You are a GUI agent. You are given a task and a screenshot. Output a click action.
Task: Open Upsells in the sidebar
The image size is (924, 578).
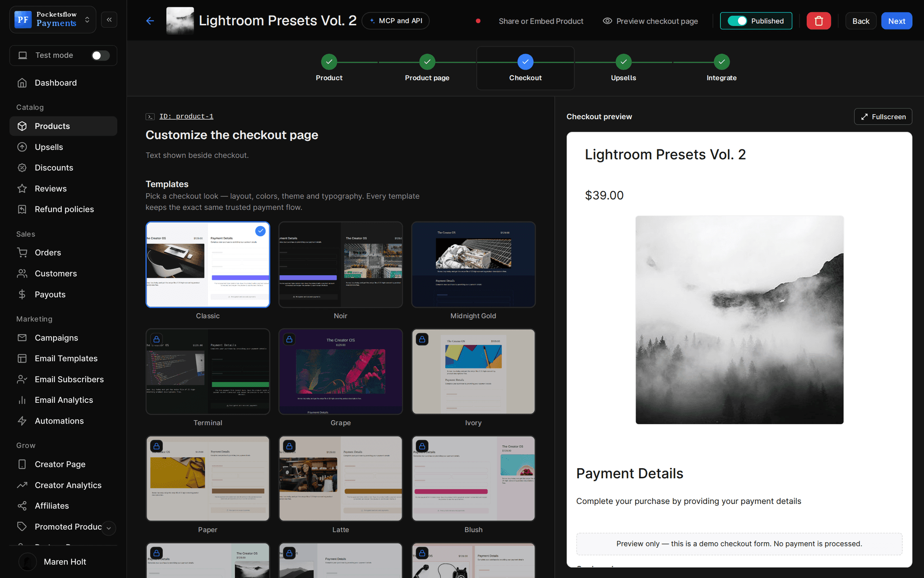tap(63, 147)
